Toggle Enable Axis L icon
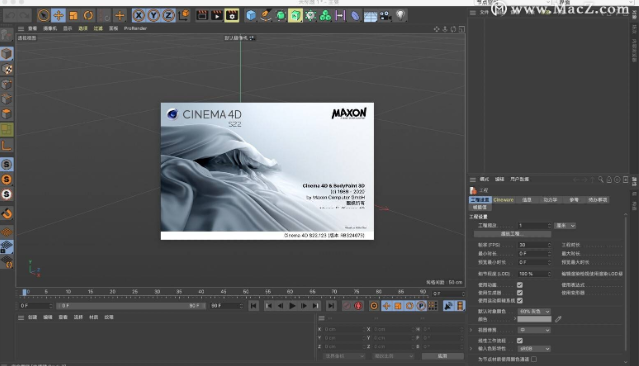 [7, 146]
